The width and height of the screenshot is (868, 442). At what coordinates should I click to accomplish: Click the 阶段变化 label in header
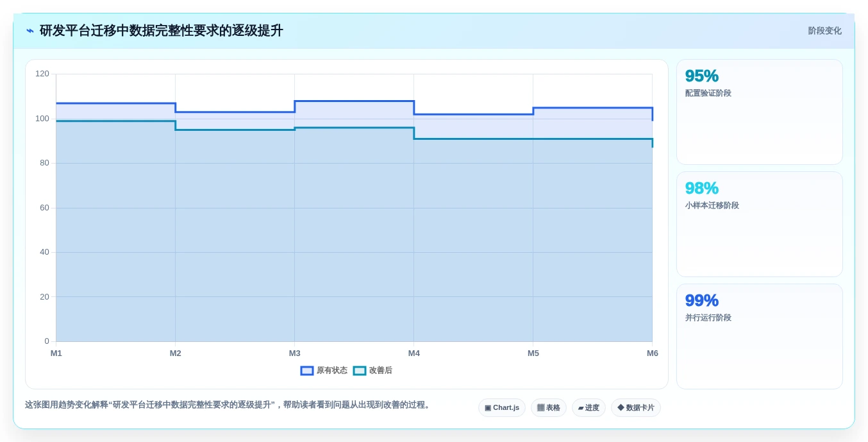[824, 31]
